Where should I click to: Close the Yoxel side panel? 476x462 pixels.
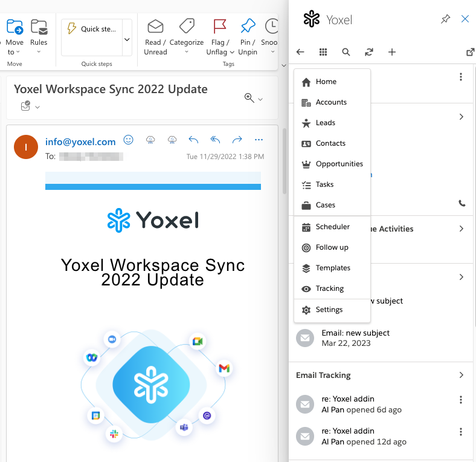point(465,19)
